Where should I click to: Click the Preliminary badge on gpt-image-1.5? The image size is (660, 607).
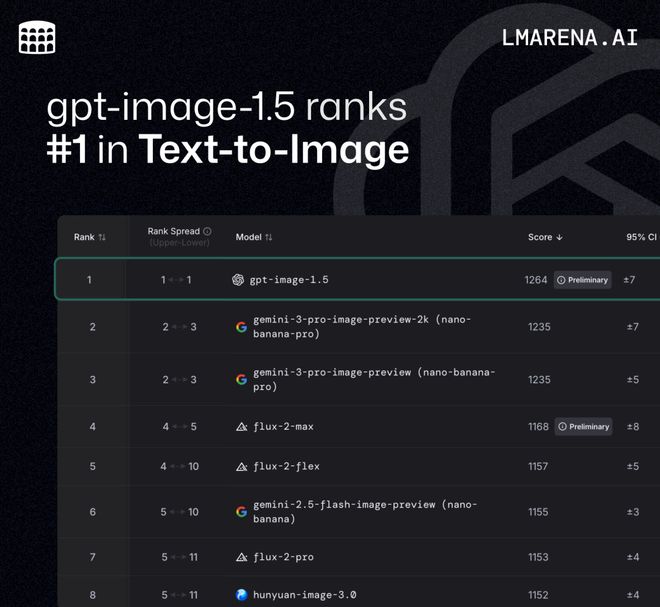tap(582, 280)
